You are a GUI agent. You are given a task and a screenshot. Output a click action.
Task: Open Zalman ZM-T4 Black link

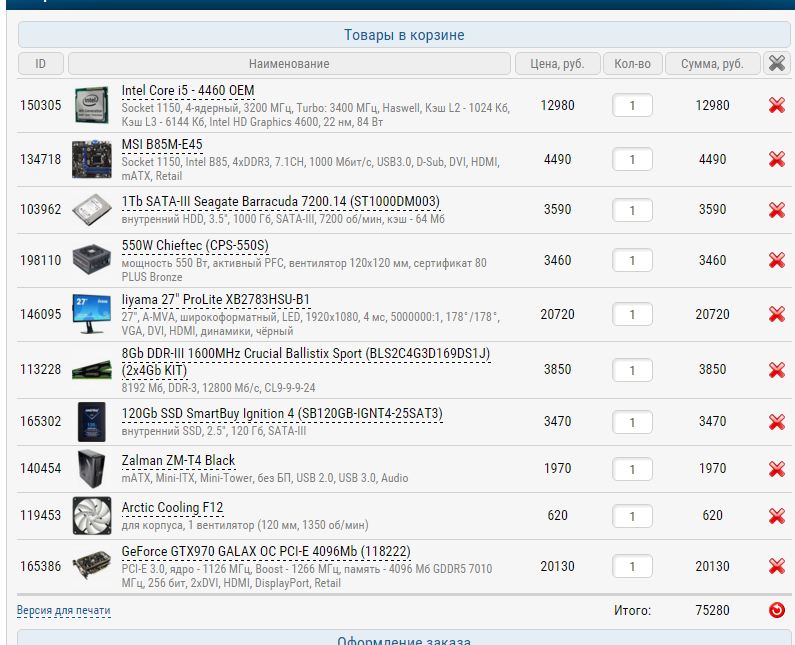pos(178,460)
